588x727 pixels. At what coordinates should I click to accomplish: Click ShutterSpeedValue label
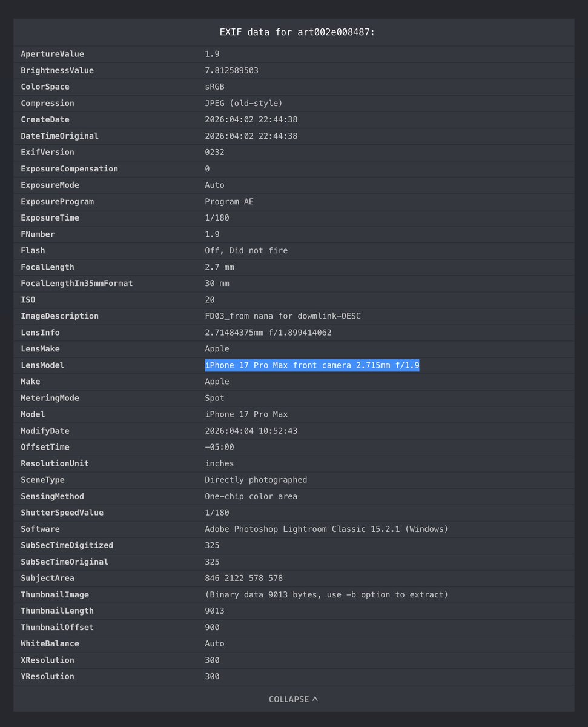coord(62,513)
